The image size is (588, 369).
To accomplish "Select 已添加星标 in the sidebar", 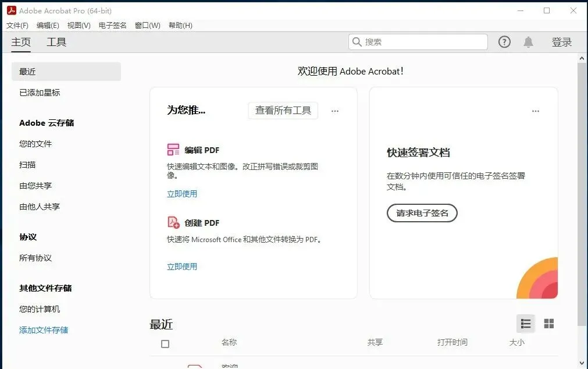I will (x=40, y=93).
